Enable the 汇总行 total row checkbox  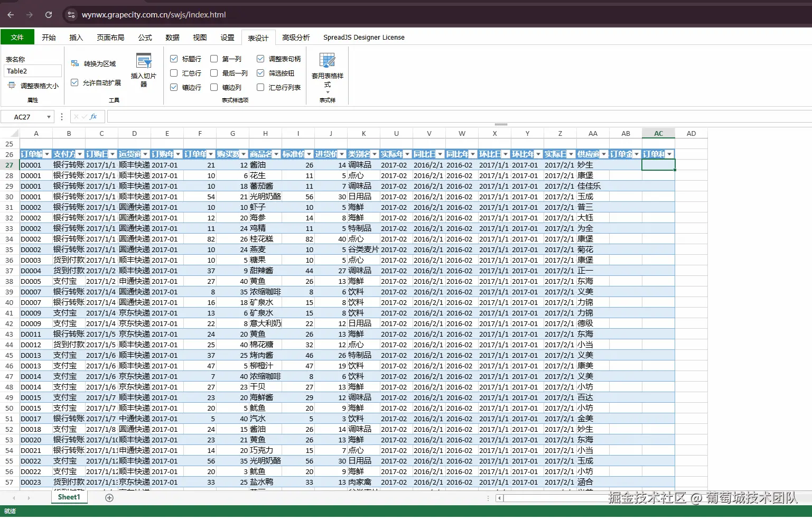[x=174, y=73]
